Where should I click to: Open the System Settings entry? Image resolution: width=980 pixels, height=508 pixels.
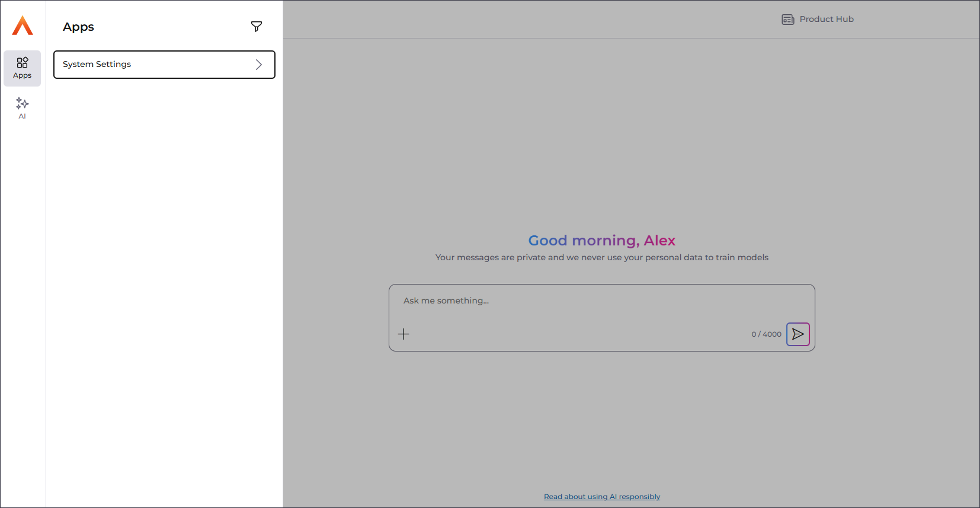pyautogui.click(x=164, y=65)
